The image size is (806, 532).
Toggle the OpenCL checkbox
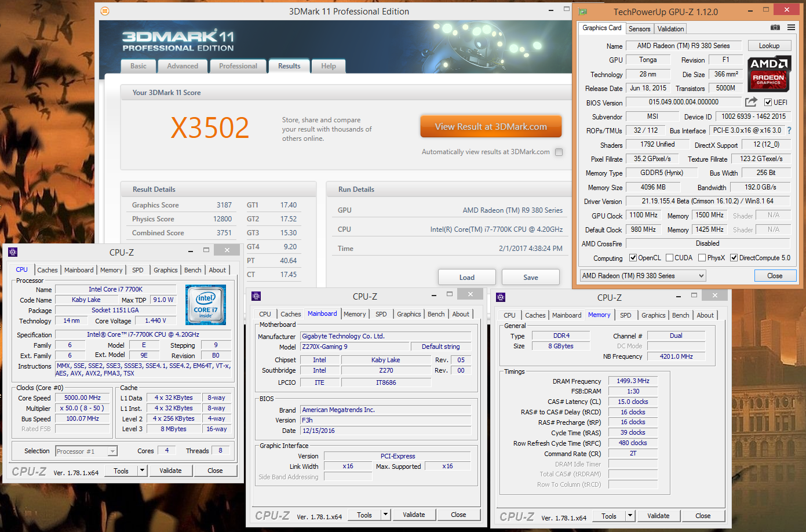633,258
